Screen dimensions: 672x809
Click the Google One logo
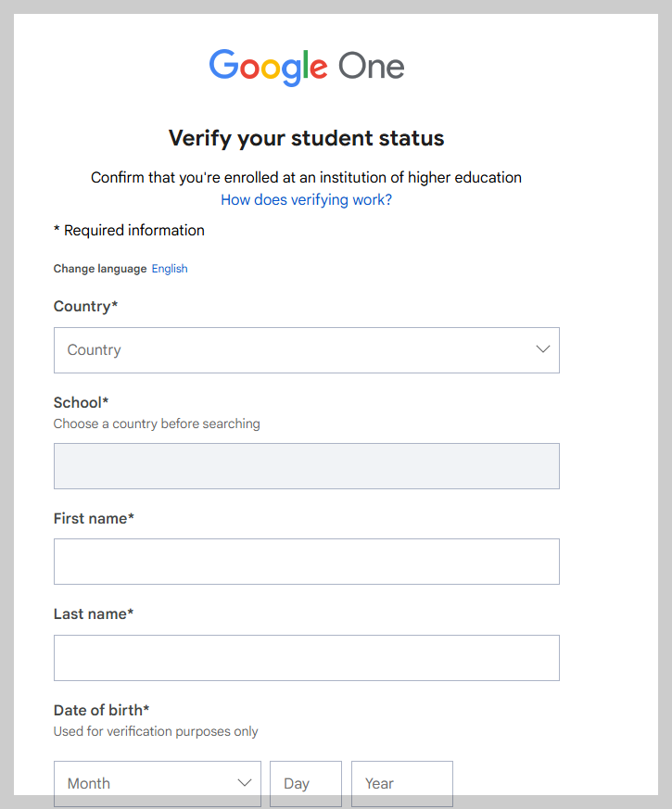click(x=306, y=67)
